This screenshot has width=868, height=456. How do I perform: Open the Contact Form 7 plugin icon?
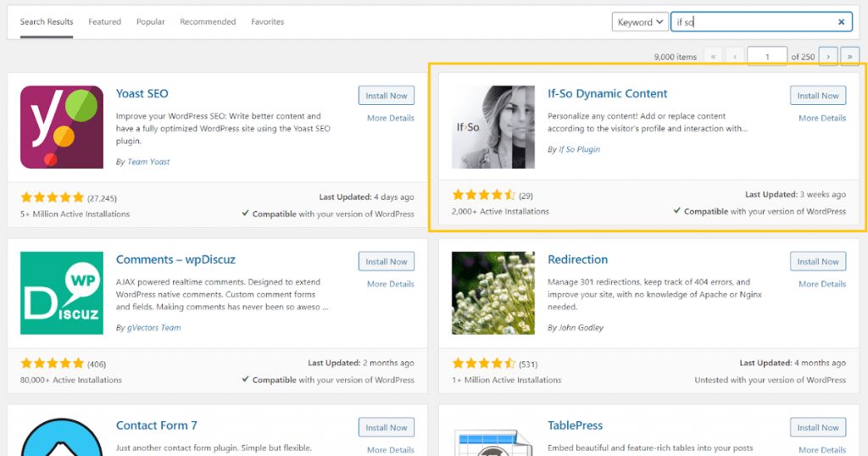click(x=61, y=437)
